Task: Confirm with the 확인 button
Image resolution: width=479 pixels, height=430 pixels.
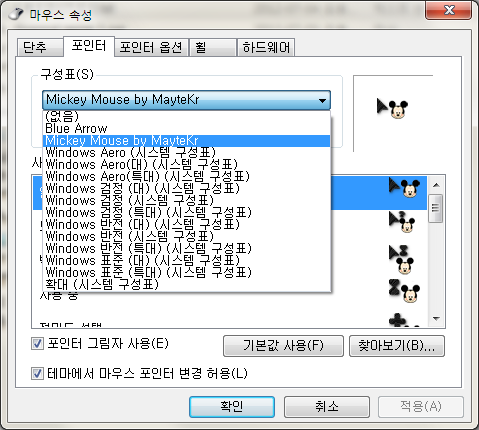Action: click(232, 407)
